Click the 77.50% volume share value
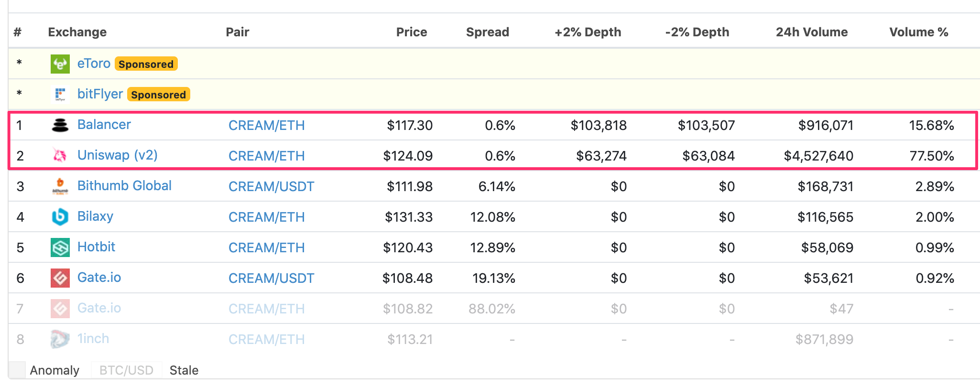 pyautogui.click(x=932, y=156)
